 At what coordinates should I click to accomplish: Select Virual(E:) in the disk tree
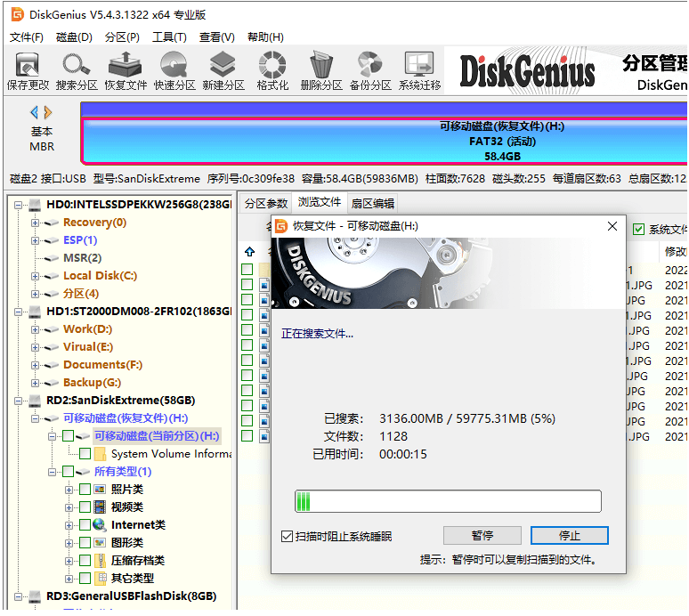click(x=88, y=347)
